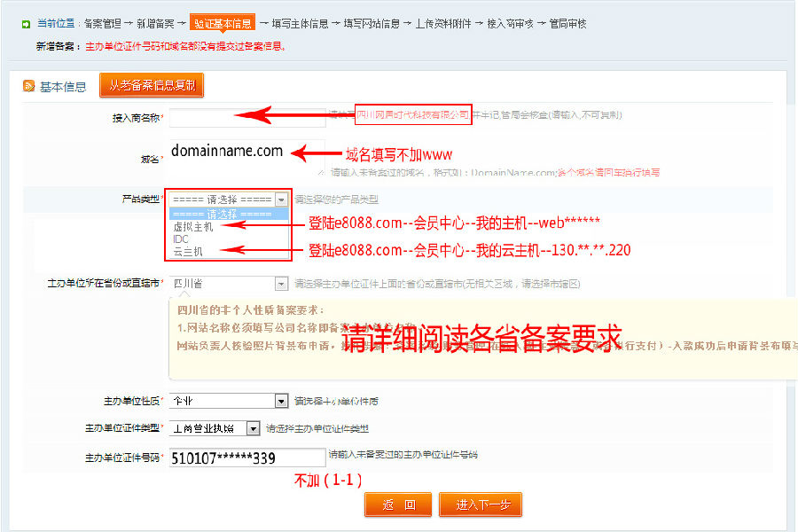
Task: Click the 当前位置 label text
Action: (x=56, y=24)
